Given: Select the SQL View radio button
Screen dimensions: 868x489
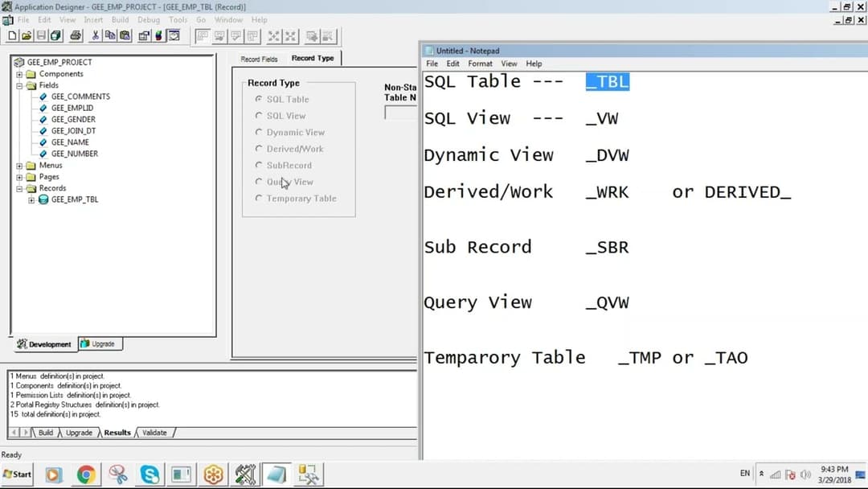Looking at the screenshot, I should 259,116.
